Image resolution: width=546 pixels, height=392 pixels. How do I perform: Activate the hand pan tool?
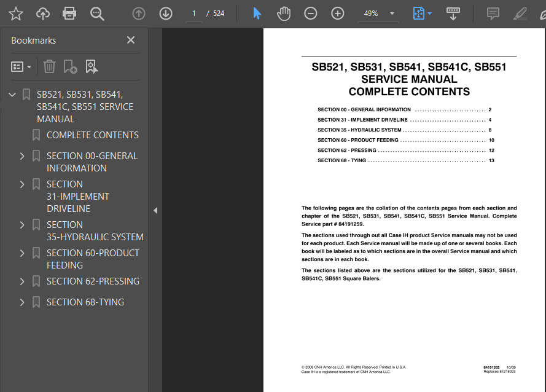pos(284,14)
